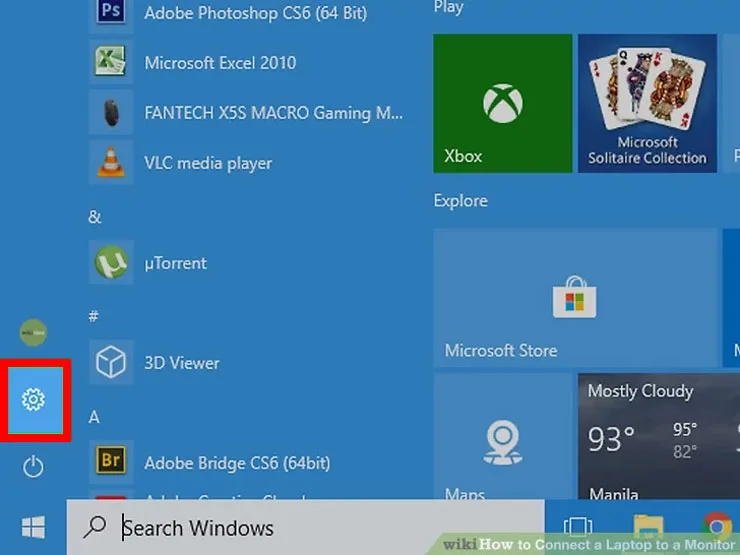
Task: Click the Explore group heading
Action: 461,201
